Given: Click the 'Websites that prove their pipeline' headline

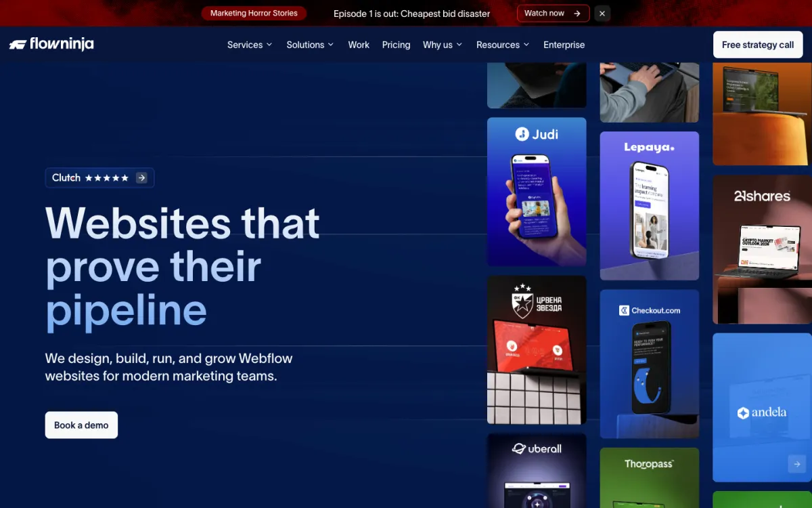Looking at the screenshot, I should point(183,267).
